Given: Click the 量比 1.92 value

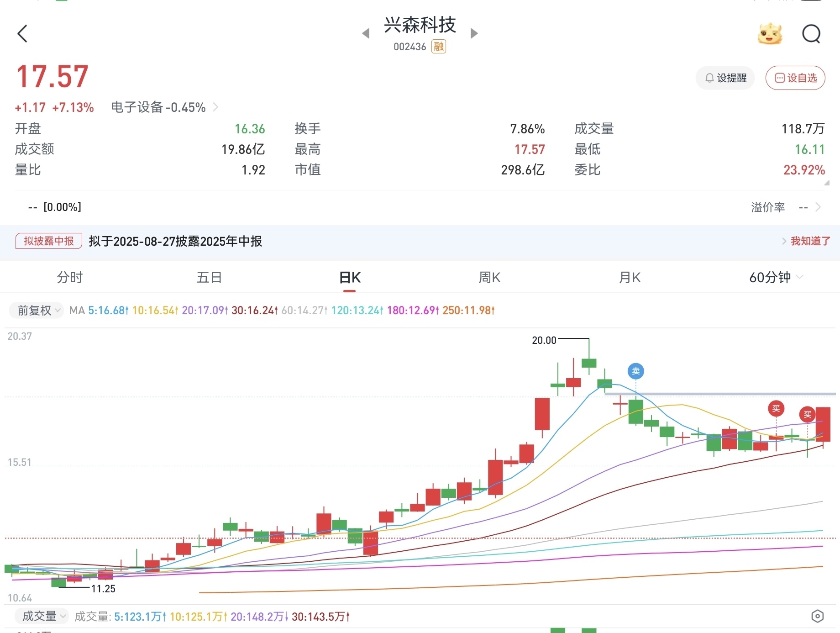Looking at the screenshot, I should [x=253, y=170].
